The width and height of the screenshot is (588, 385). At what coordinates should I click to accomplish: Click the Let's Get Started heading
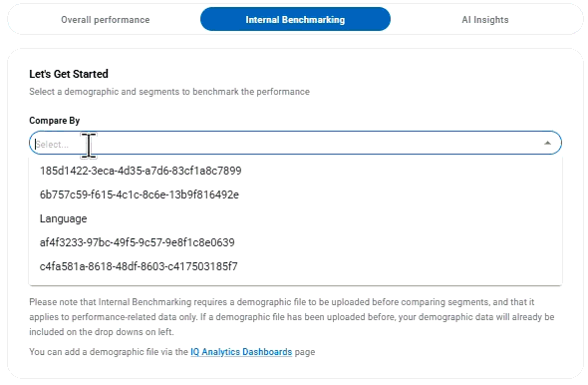point(69,74)
